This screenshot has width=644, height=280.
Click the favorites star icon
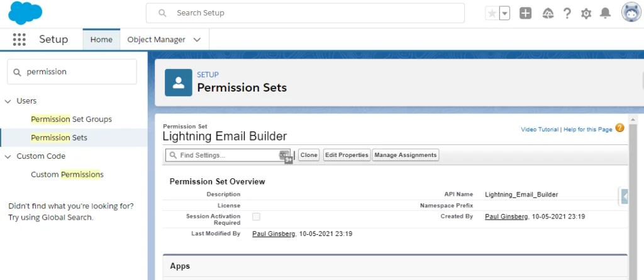coord(492,14)
